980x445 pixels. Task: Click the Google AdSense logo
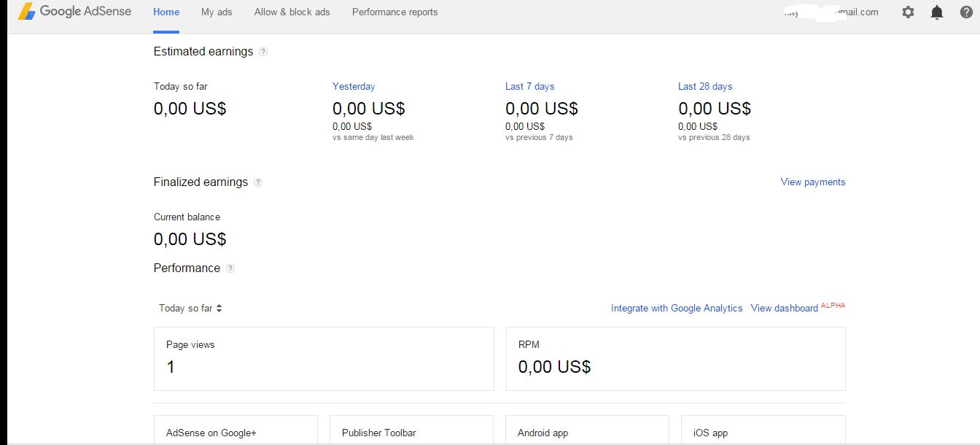pyautogui.click(x=74, y=12)
